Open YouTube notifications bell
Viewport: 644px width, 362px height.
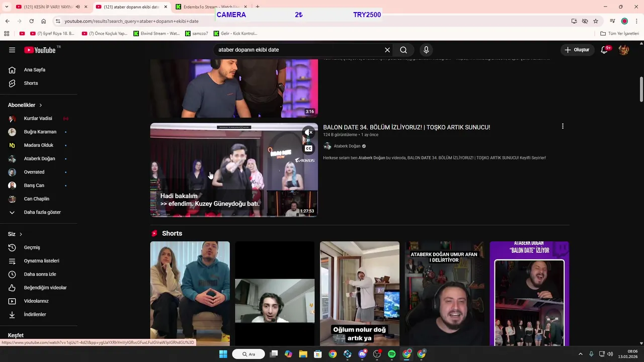605,50
